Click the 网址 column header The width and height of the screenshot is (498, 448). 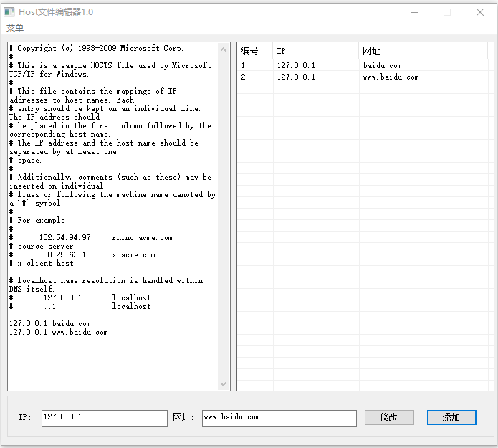coord(423,51)
